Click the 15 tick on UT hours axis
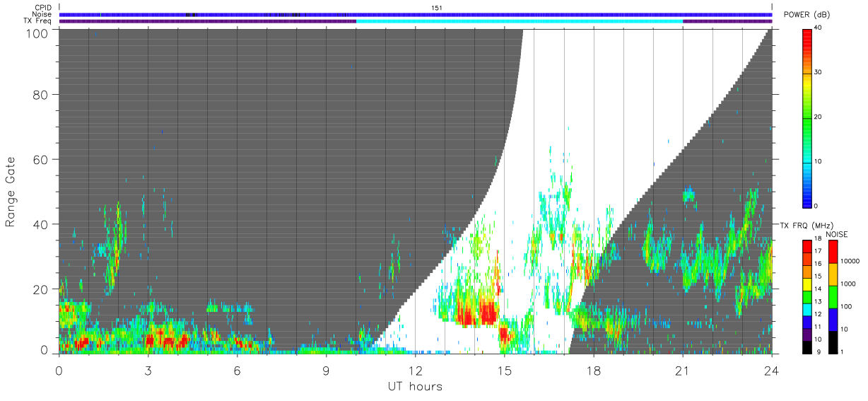Screen dimensions: 868x401 [x=505, y=370]
